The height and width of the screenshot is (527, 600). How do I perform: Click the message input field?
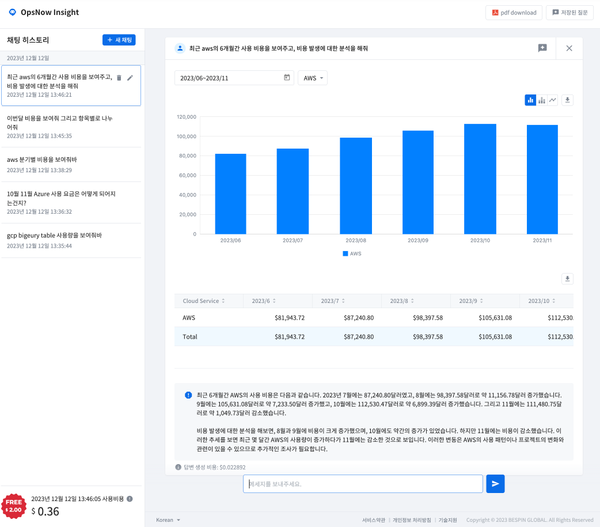[363, 484]
